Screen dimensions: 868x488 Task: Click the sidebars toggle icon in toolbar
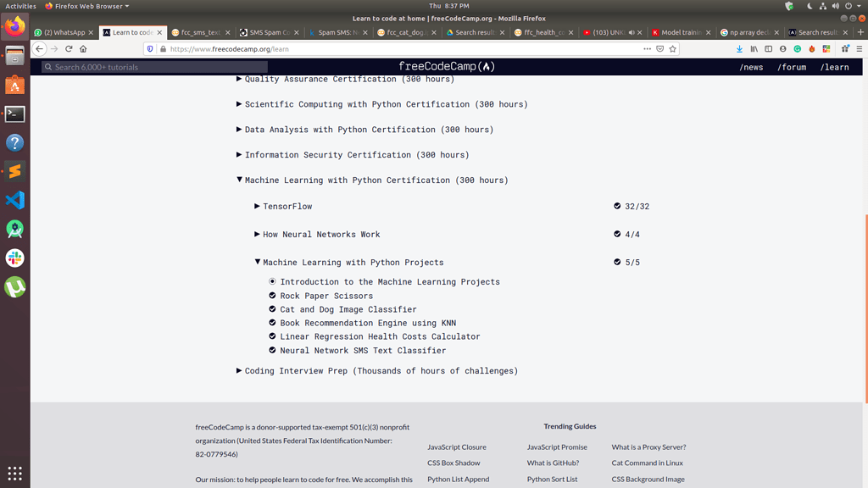[769, 48]
